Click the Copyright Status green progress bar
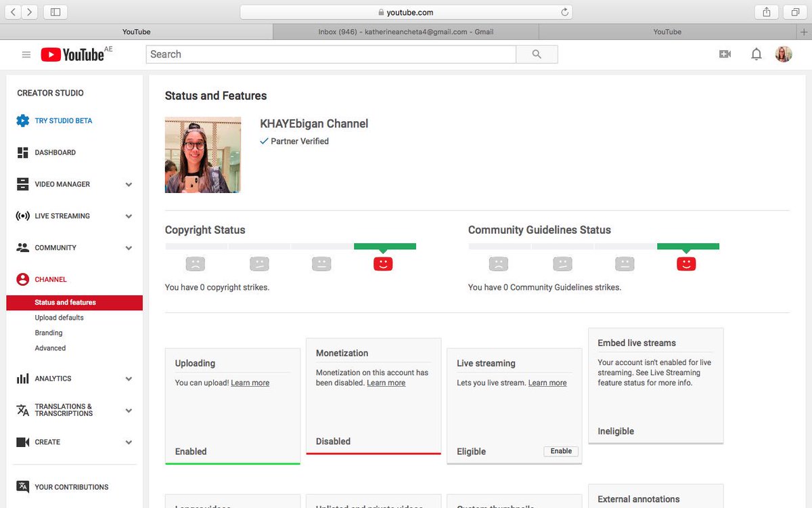This screenshot has width=812, height=508. tap(385, 247)
